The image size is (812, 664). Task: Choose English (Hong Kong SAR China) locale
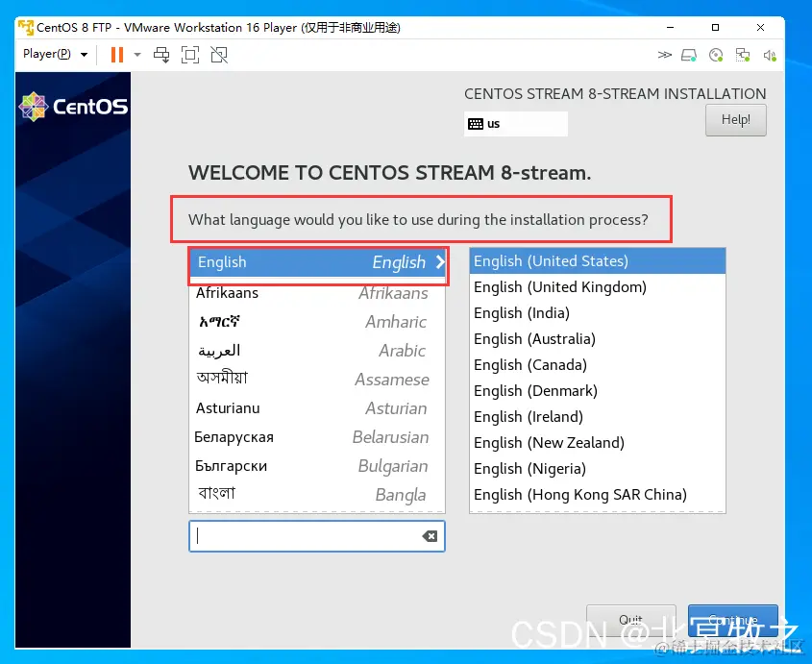coord(597,494)
